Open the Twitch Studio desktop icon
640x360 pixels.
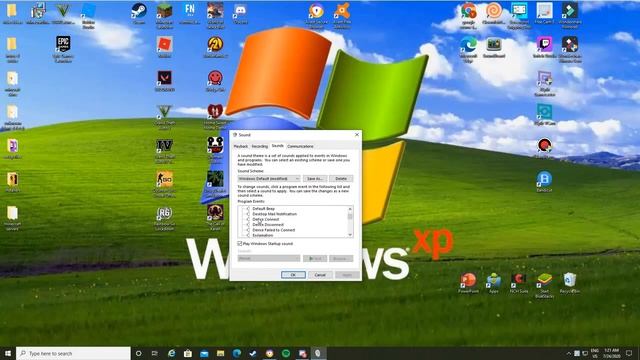click(544, 46)
